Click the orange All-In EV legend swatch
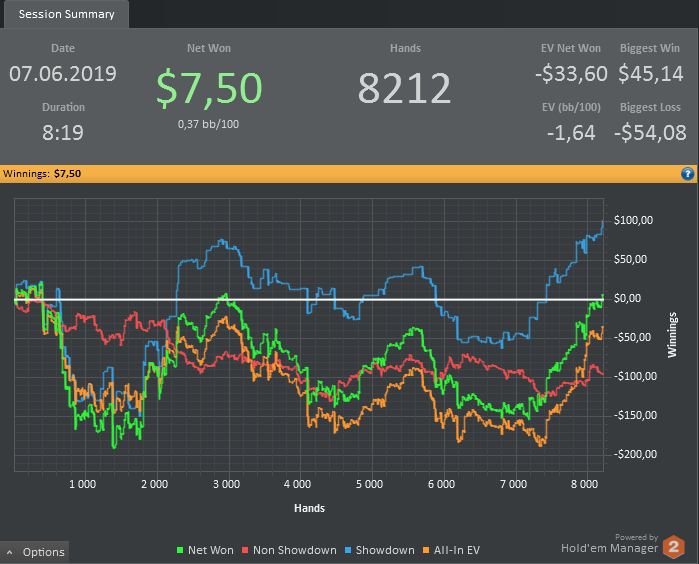 [426, 550]
